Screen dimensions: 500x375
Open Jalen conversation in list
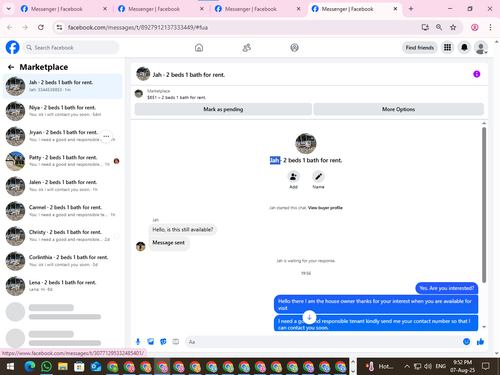pos(63,186)
